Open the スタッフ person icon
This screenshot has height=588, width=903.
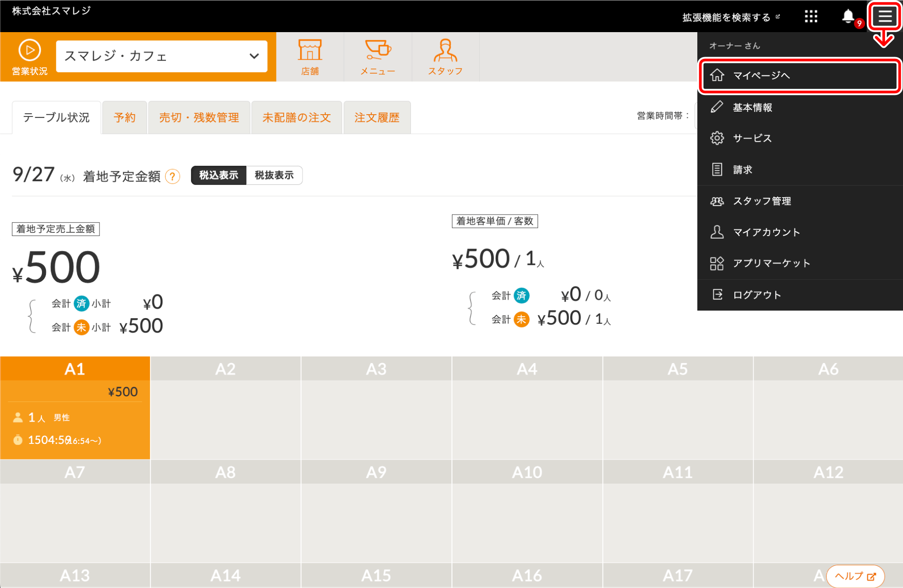(445, 57)
